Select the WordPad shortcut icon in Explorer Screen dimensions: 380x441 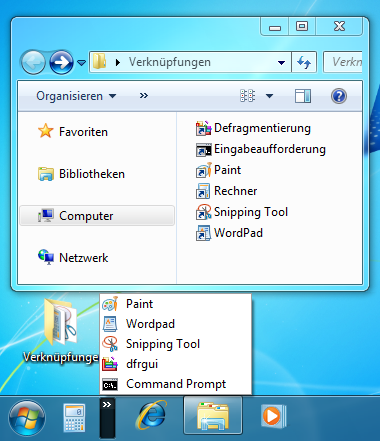point(203,233)
